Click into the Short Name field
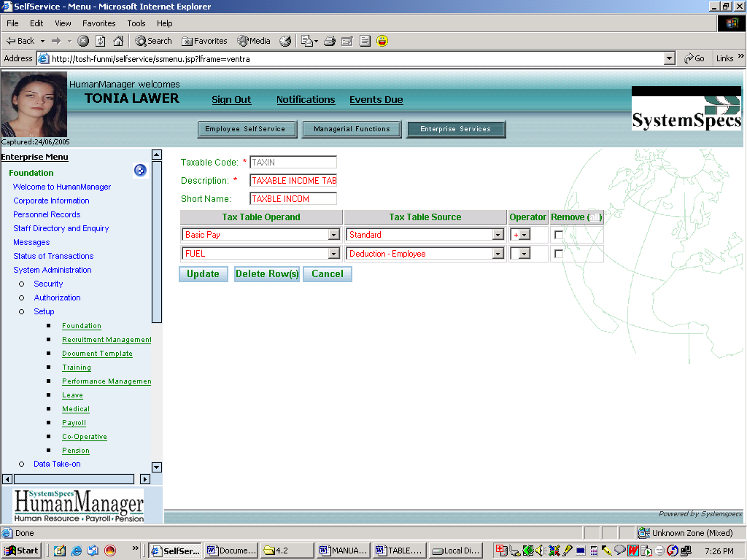 (293, 198)
